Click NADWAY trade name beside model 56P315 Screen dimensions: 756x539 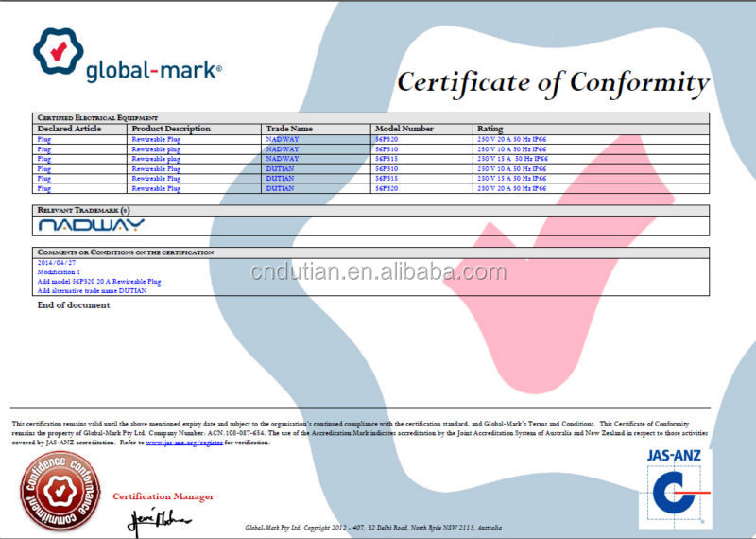point(283,159)
